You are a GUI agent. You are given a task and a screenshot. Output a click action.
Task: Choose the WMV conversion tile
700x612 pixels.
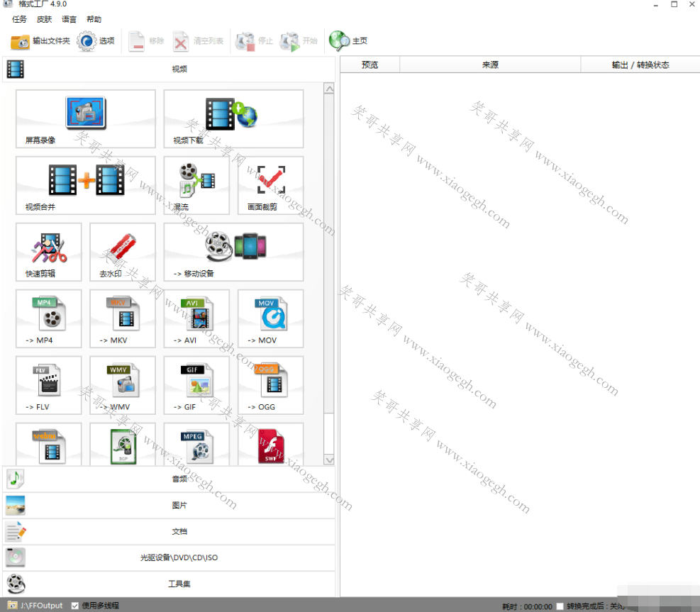coord(123,385)
